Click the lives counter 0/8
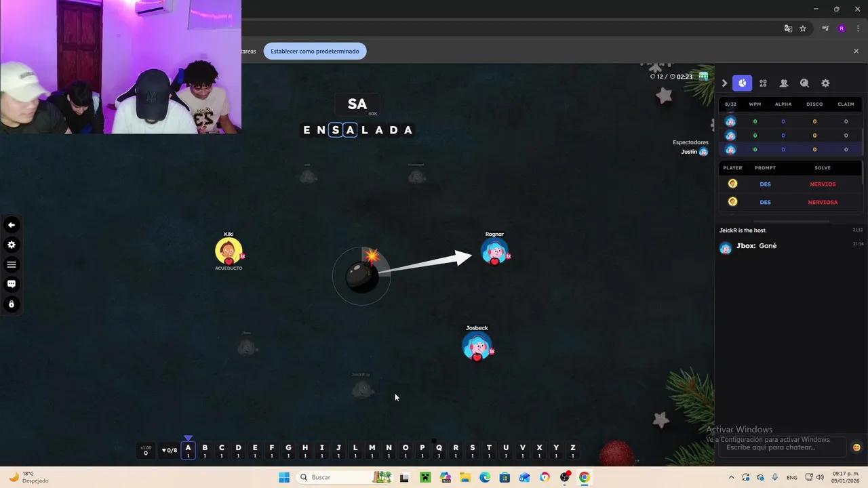Viewport: 868px width, 488px height. 170,450
